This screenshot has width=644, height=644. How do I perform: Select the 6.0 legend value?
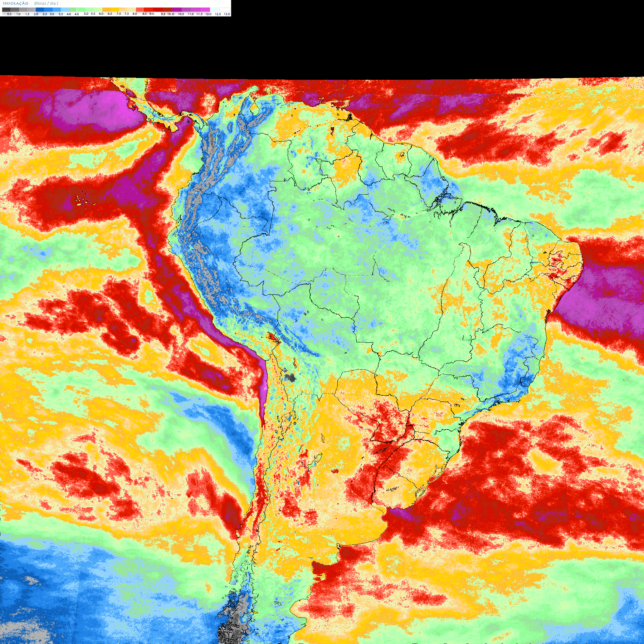tap(101, 14)
